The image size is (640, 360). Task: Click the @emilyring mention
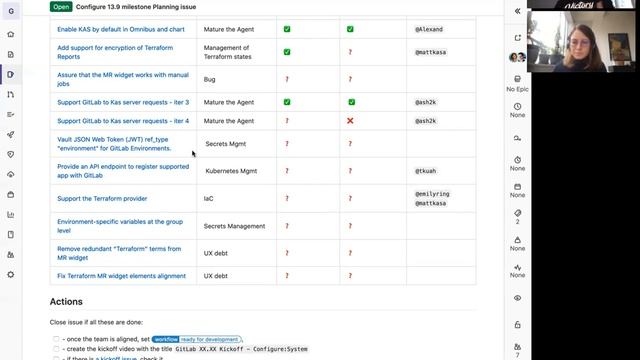(x=432, y=194)
